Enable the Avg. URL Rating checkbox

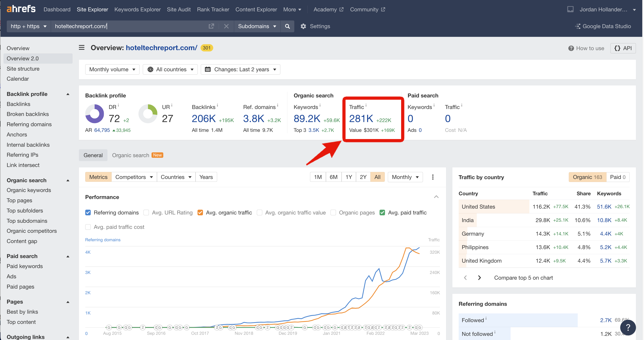coord(146,212)
